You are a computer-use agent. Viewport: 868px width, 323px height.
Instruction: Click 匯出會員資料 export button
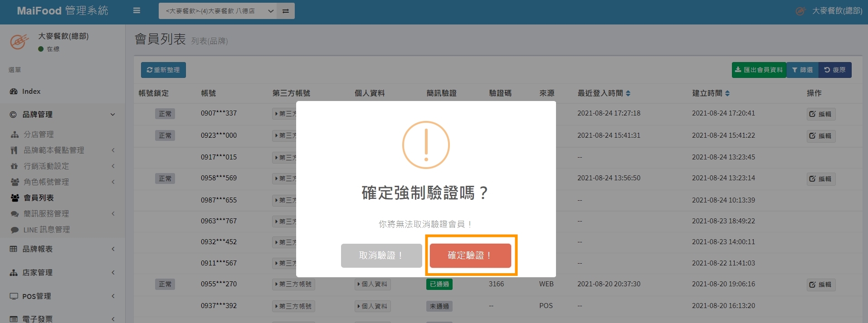click(759, 70)
